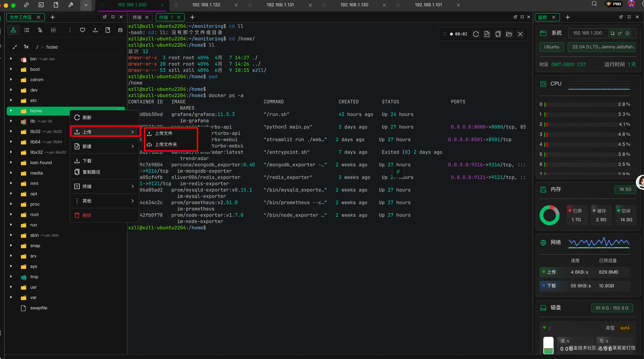Image resolution: width=644 pixels, height=359 pixels.
Task: Switch to the 192.168.1.131 session tab
Action: click(280, 5)
